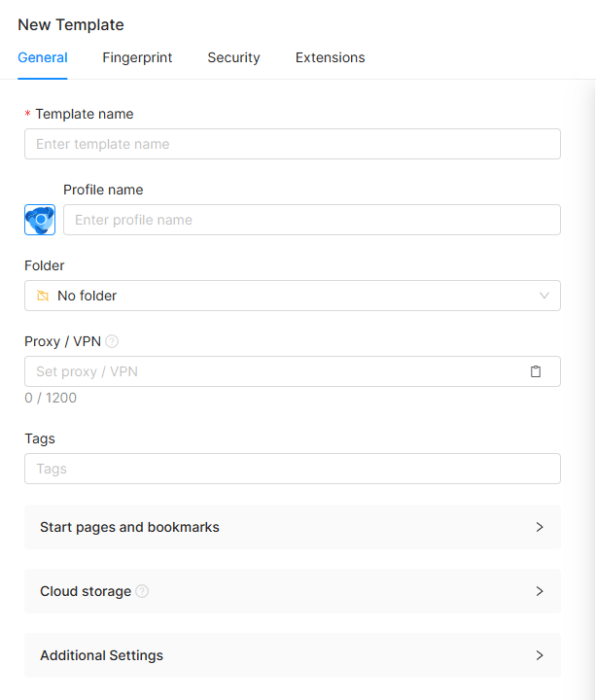Open the Extensions tab

(x=330, y=57)
